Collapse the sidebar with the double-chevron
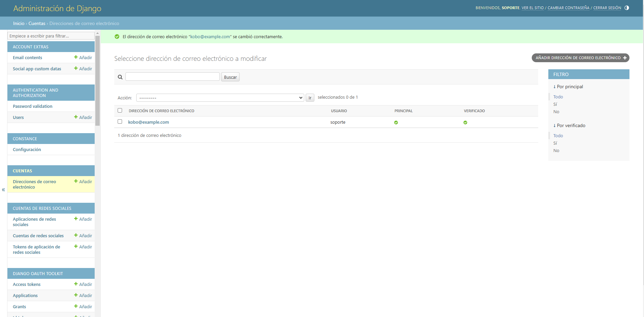This screenshot has height=317, width=644. click(x=3, y=190)
